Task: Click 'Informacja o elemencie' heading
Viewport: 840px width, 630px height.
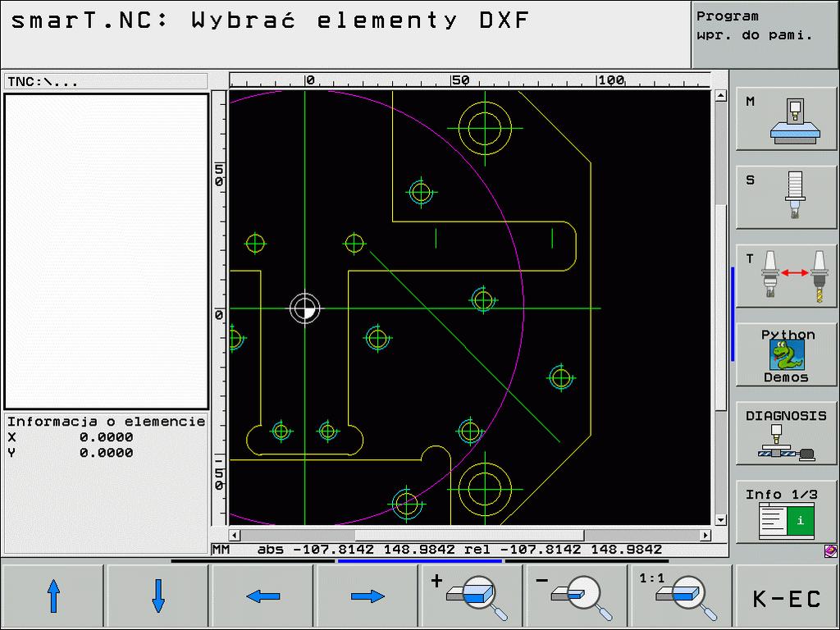Action: pos(106,422)
